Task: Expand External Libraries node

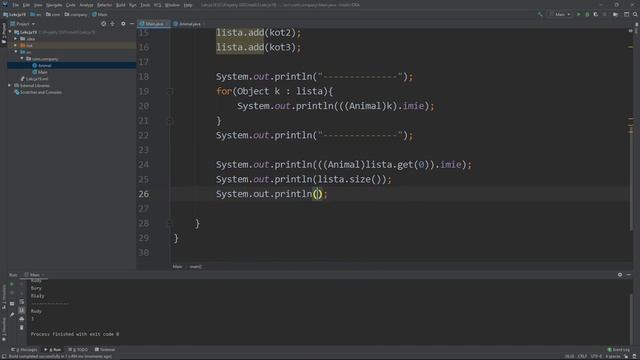Action: pyautogui.click(x=9, y=86)
